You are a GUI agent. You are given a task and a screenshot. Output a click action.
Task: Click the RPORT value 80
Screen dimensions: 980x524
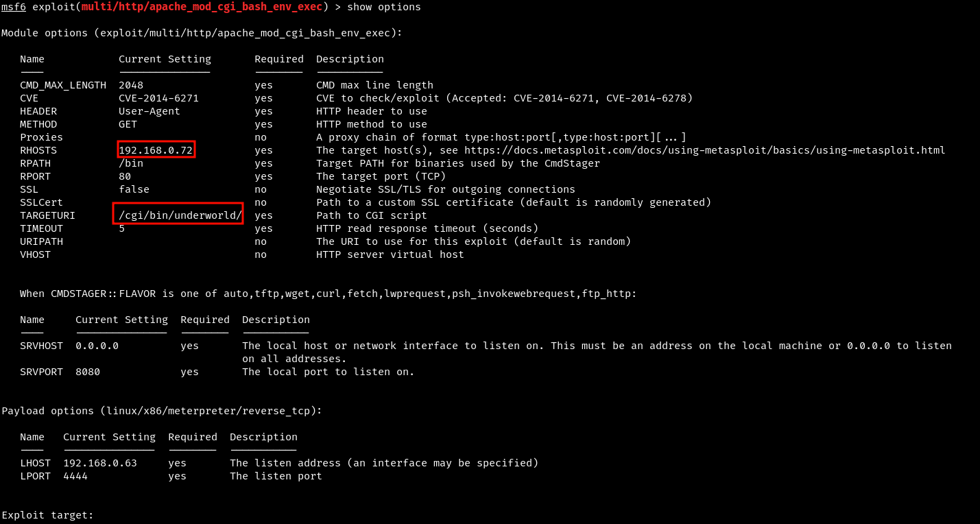coord(125,176)
